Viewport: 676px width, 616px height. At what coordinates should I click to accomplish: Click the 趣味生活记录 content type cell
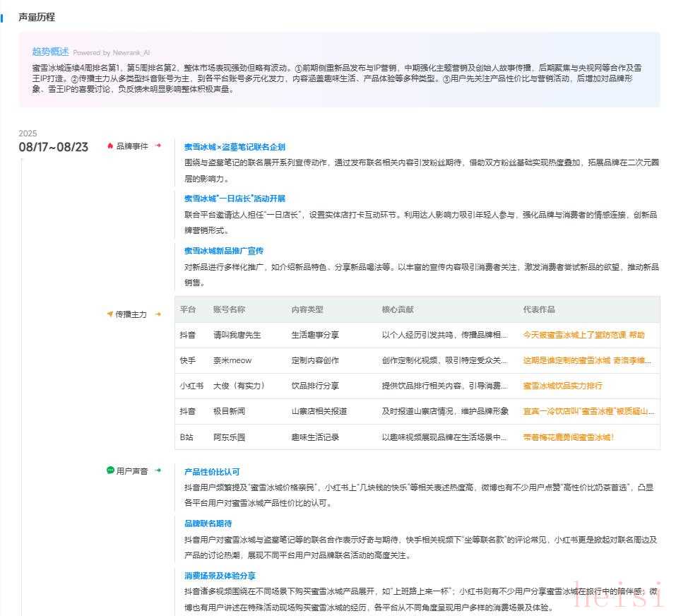coord(315,437)
